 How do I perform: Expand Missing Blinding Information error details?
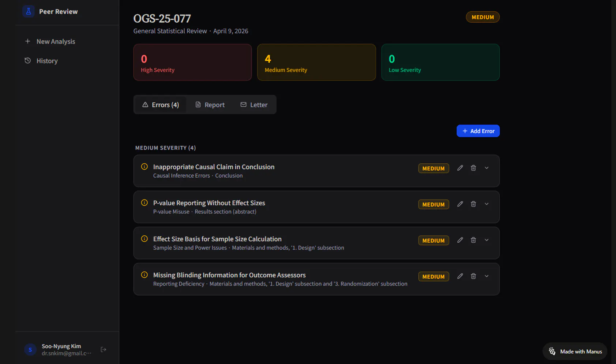[x=487, y=276]
